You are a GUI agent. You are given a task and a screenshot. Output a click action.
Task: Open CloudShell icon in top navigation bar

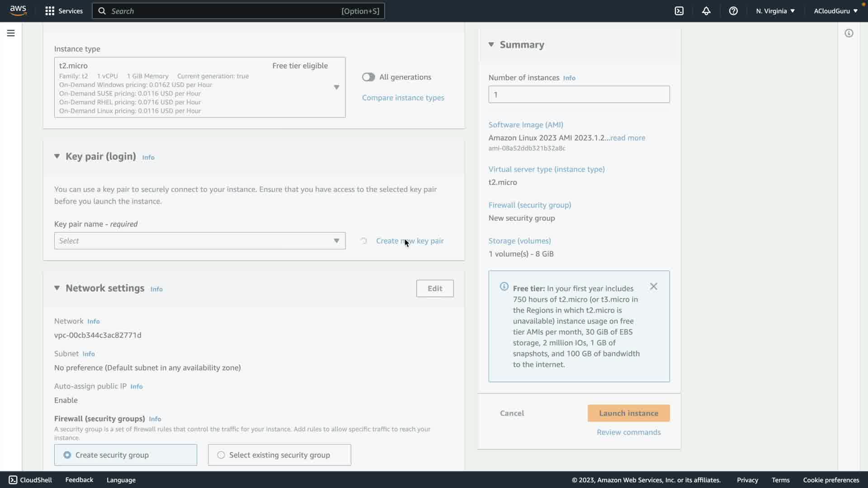point(679,11)
